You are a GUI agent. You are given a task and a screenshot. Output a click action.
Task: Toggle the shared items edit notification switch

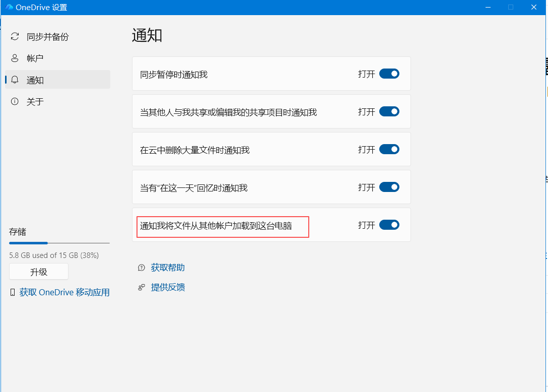point(389,111)
